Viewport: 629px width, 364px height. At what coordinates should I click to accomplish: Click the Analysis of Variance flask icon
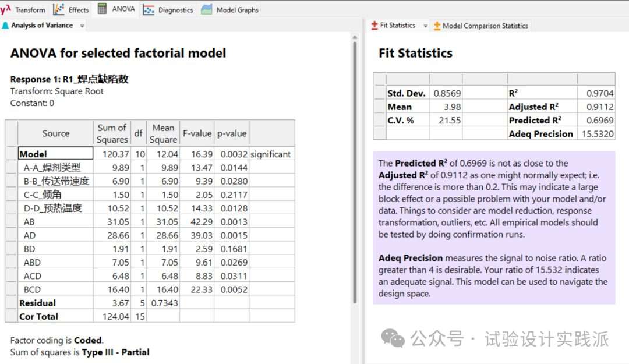tap(5, 26)
